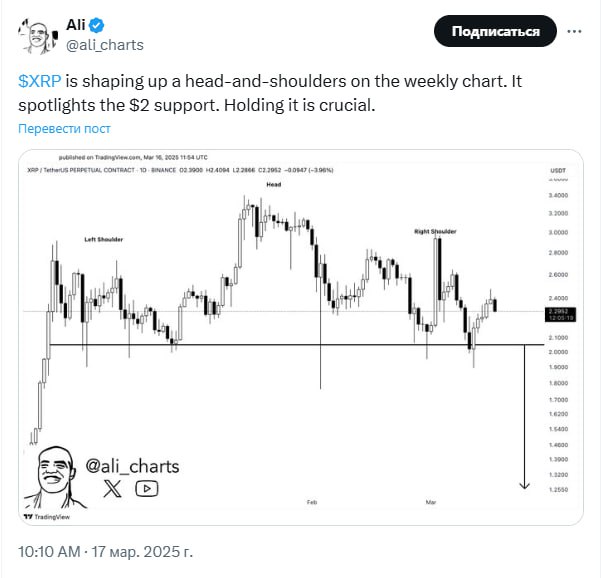Click the cartoon face watermark in chart
This screenshot has height=578, width=601.
pos(54,477)
